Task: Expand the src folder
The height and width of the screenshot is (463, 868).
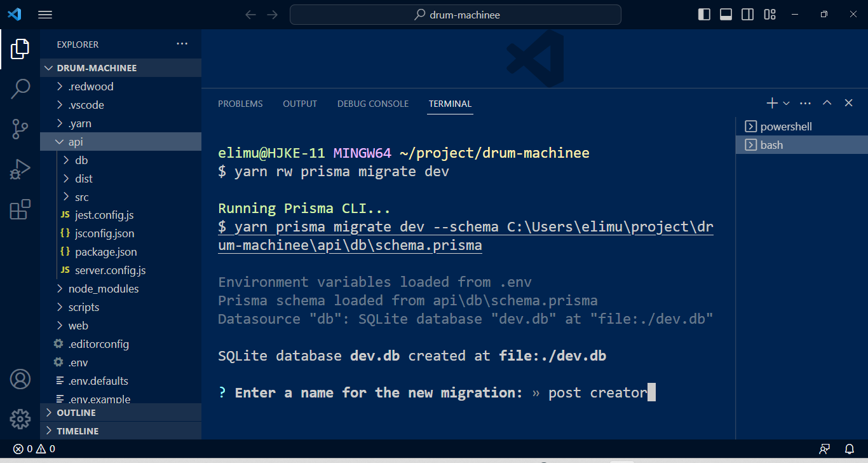Action: click(x=121, y=197)
